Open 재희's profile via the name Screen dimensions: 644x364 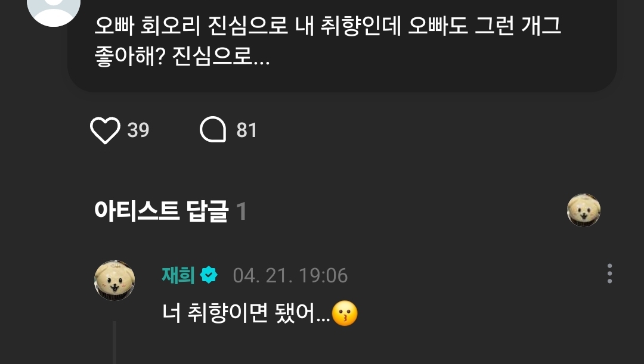[178, 275]
